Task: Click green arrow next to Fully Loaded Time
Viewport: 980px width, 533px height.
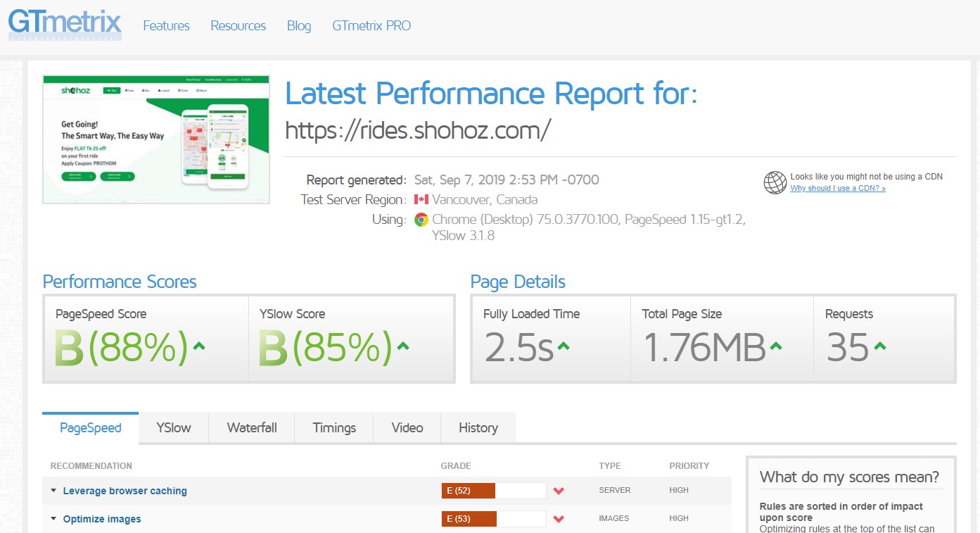Action: point(564,346)
